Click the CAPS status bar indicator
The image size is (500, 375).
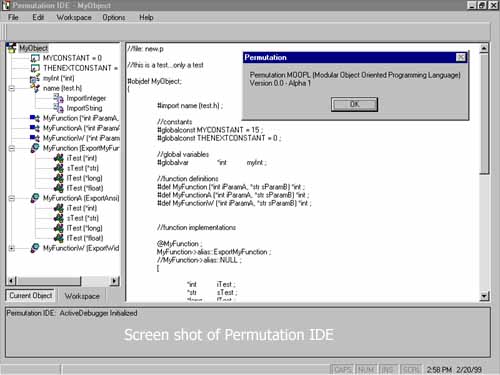pos(342,370)
